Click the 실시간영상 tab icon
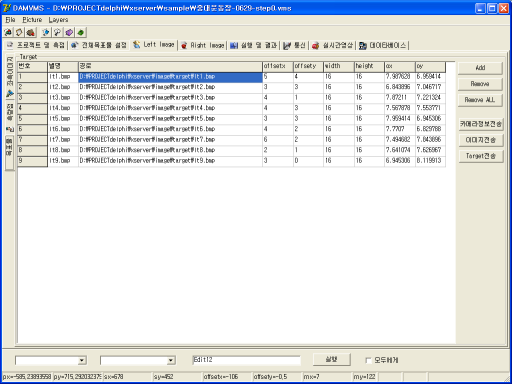Image resolution: width=512 pixels, height=384 pixels. click(316, 45)
